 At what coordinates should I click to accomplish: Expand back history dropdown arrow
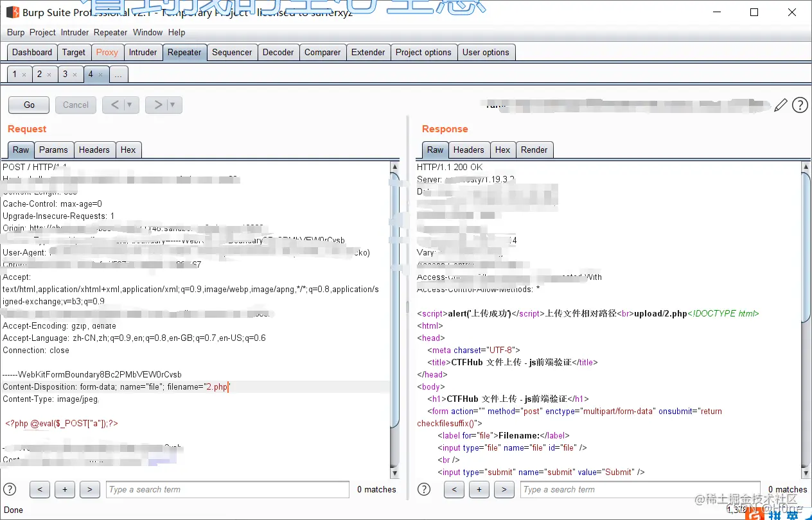(130, 105)
